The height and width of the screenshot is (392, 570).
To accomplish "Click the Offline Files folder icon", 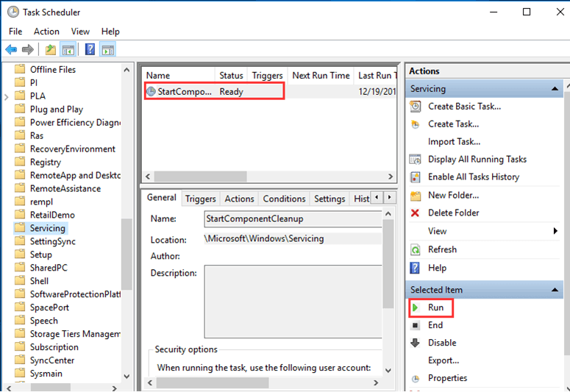I will click(20, 69).
